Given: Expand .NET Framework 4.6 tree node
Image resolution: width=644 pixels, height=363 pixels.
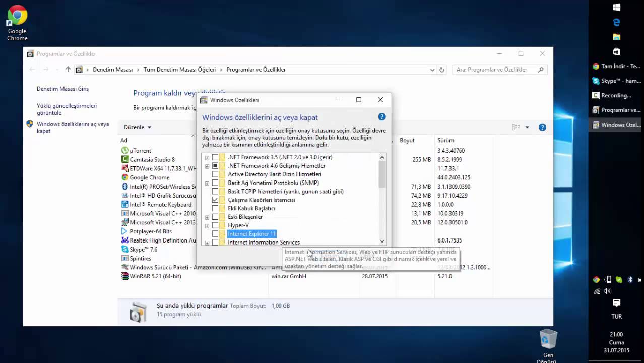Looking at the screenshot, I should click(207, 166).
